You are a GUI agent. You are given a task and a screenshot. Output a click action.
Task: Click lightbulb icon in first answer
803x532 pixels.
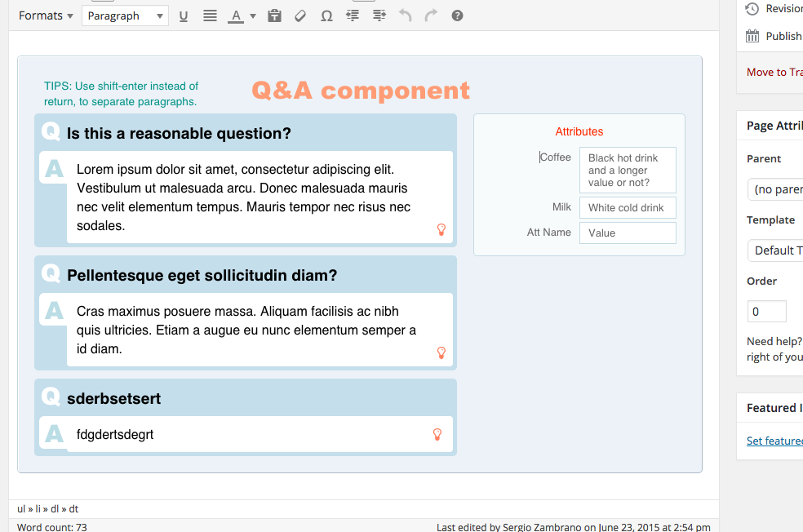click(441, 229)
